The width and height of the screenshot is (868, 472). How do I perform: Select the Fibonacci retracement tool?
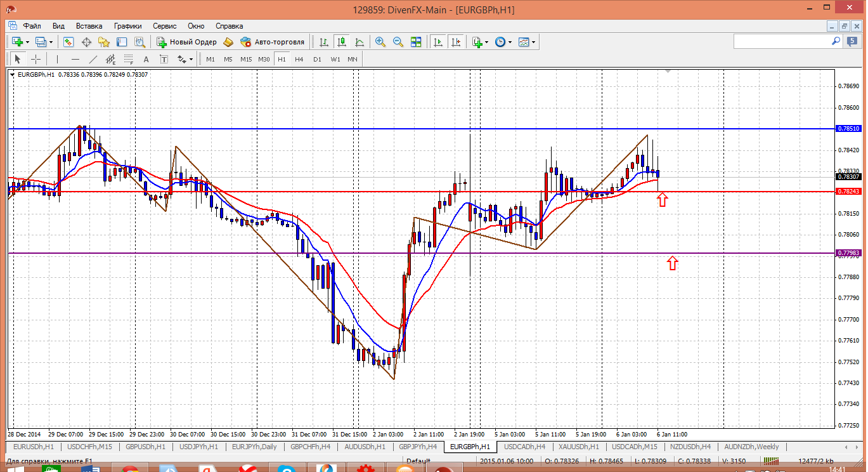point(129,59)
